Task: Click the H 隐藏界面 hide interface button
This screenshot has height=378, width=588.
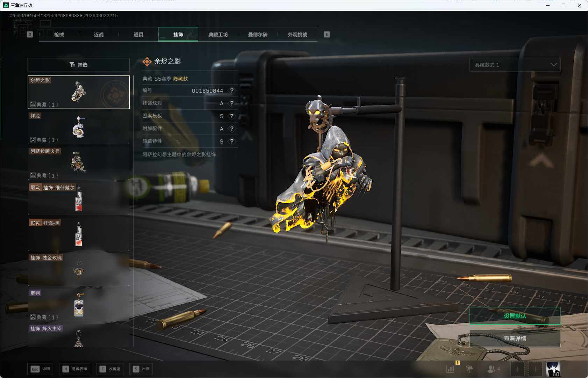Action: coord(75,369)
